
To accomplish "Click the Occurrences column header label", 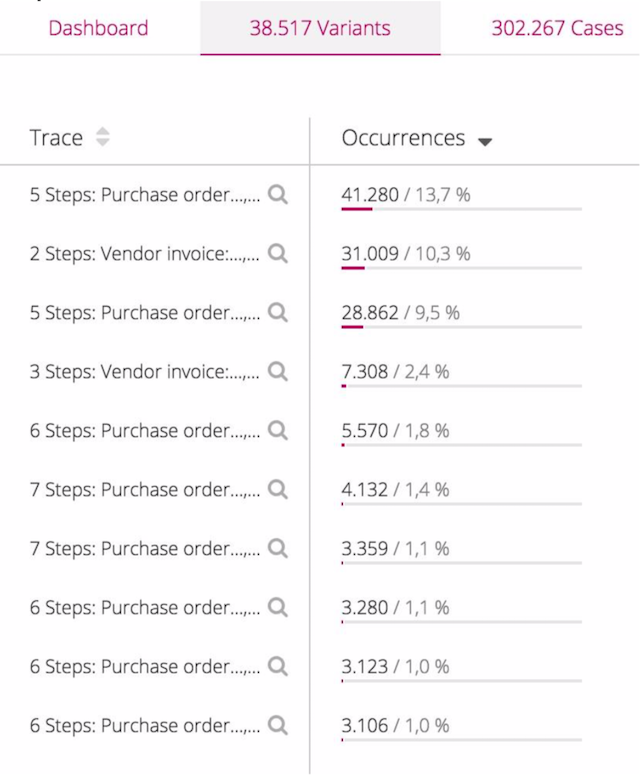I will [x=403, y=138].
